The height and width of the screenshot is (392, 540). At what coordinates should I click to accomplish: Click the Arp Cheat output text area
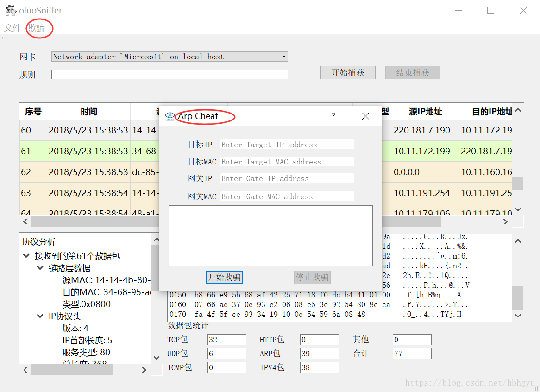[270, 235]
